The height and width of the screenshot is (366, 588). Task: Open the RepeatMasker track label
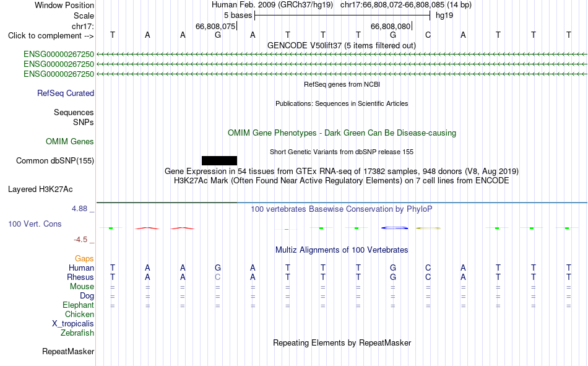point(68,351)
